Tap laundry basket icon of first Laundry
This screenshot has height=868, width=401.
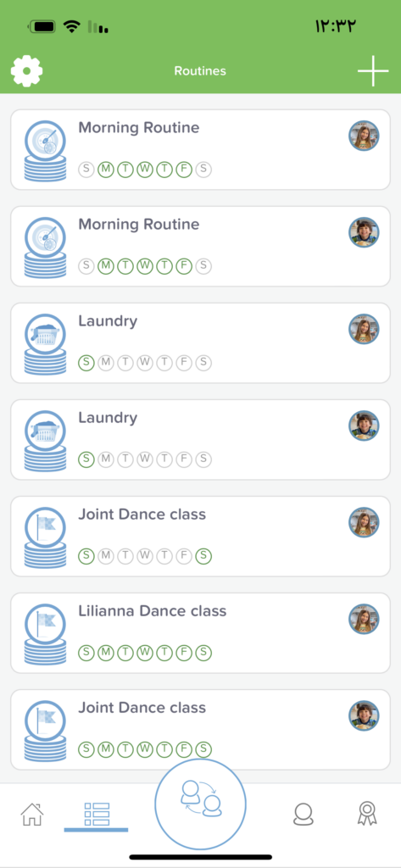(x=45, y=344)
